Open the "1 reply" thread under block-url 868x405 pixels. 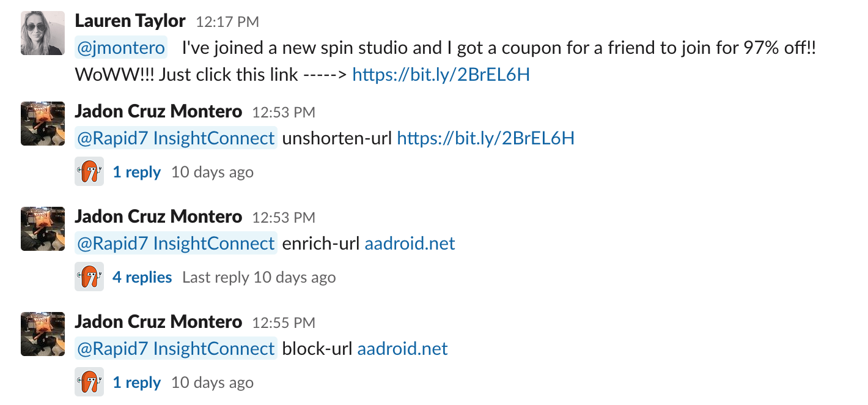(137, 383)
